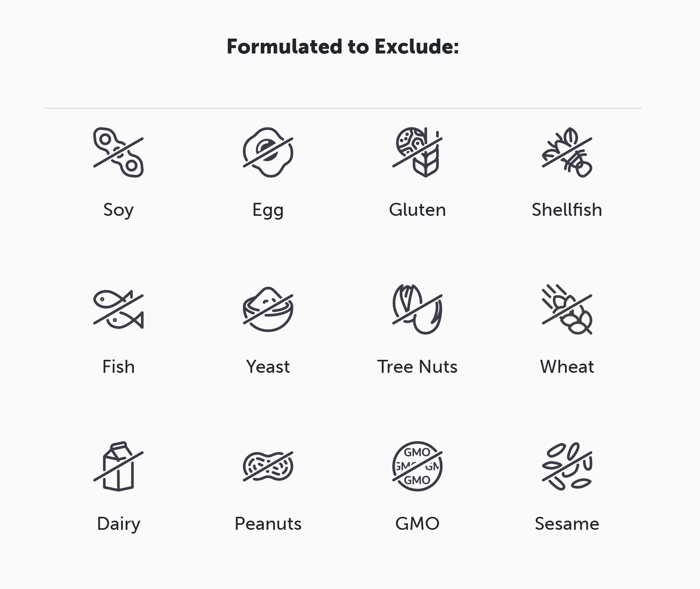
Task: Click the "Tree Nuts" text label
Action: [417, 367]
